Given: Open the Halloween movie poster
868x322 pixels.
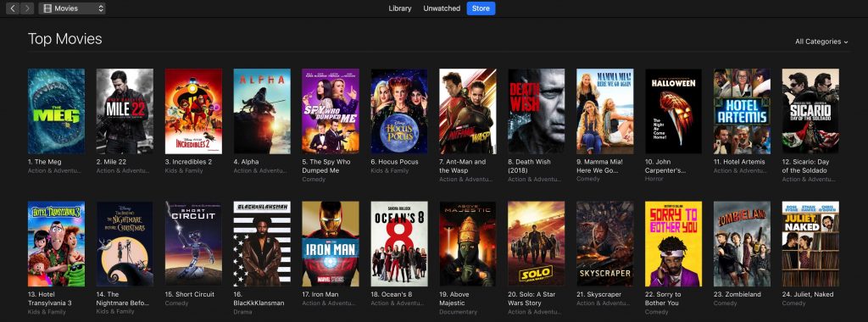Looking at the screenshot, I should tap(673, 111).
